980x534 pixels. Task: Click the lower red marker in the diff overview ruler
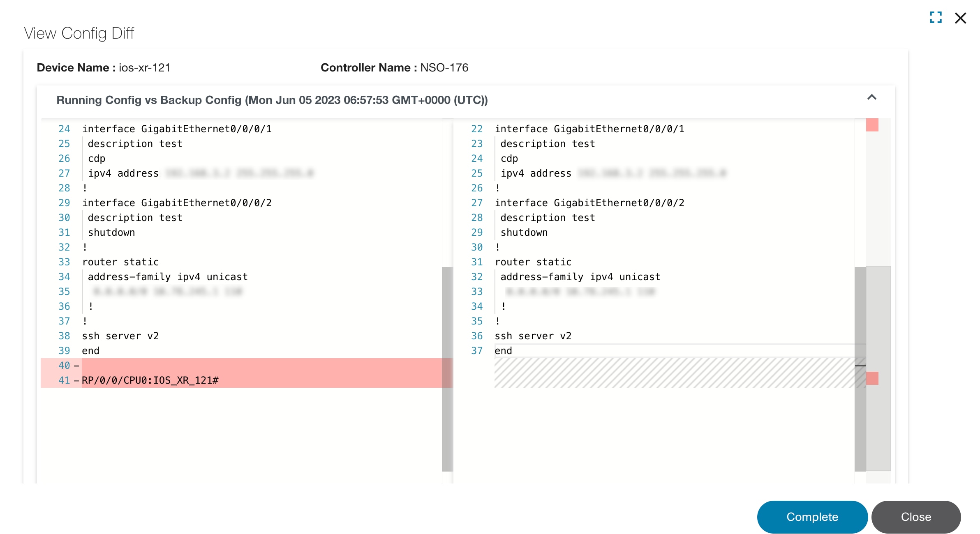point(872,378)
